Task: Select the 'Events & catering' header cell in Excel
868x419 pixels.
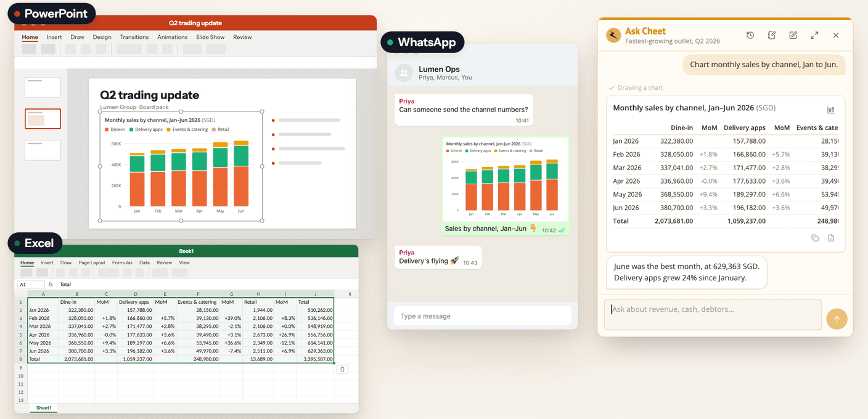Action: point(198,303)
